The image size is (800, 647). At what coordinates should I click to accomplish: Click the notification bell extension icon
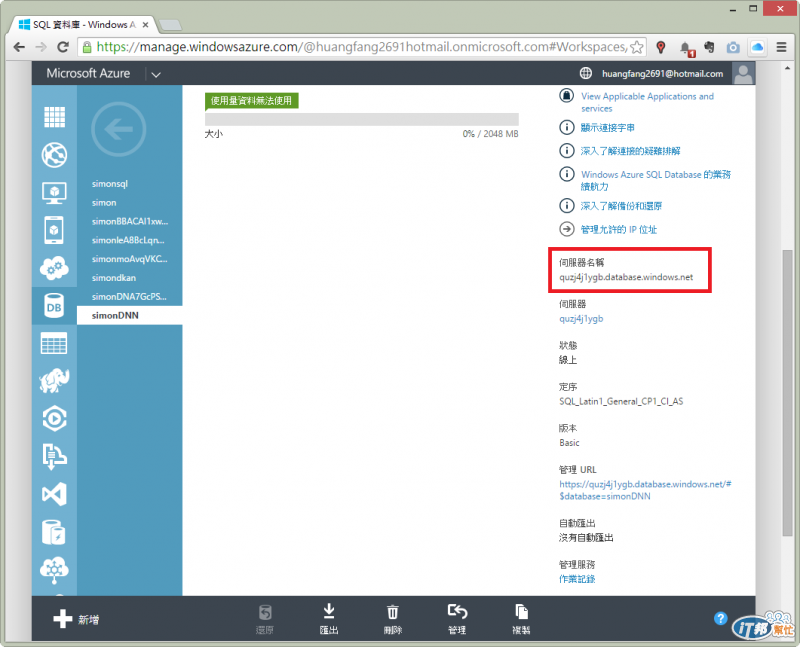[x=687, y=48]
